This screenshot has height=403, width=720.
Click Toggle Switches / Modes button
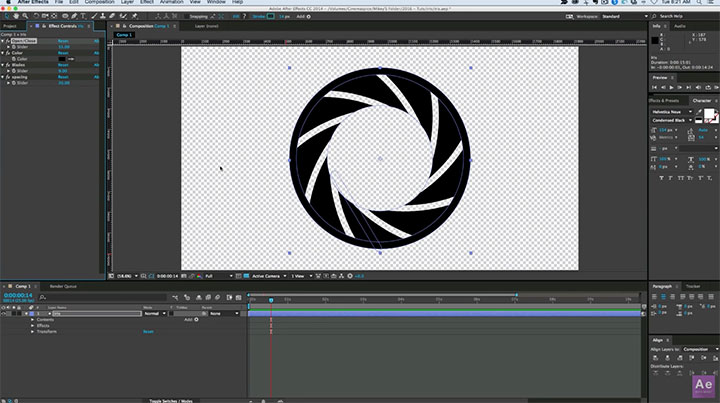[x=171, y=401]
